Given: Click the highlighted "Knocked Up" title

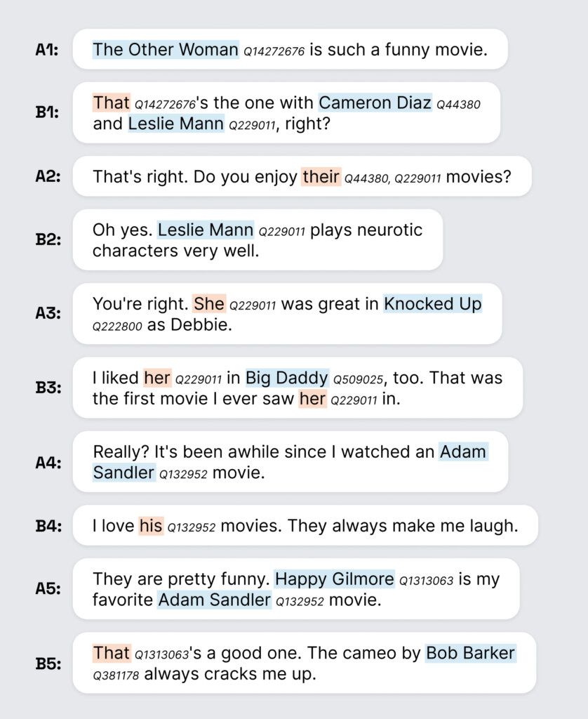Looking at the screenshot, I should click(x=433, y=303).
